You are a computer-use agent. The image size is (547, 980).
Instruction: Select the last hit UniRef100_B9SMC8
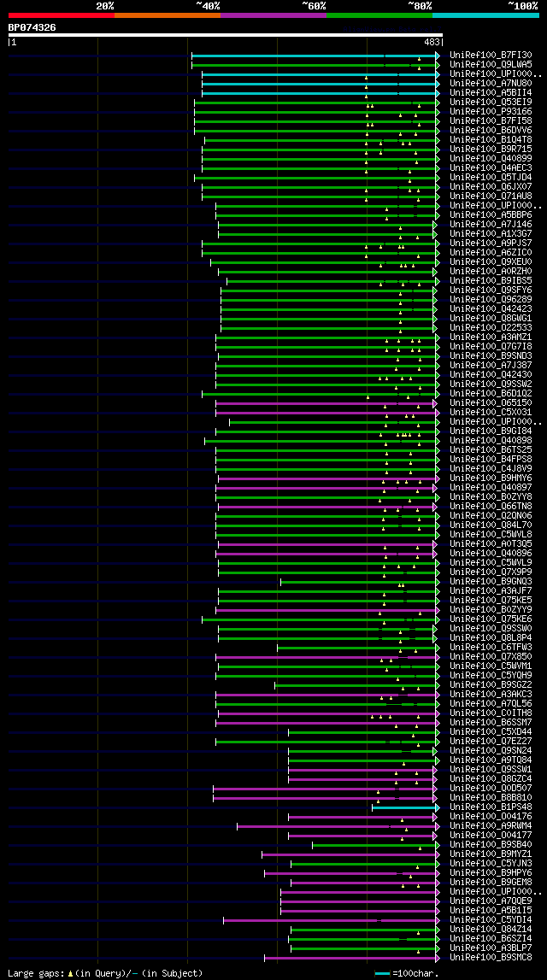pos(491,958)
